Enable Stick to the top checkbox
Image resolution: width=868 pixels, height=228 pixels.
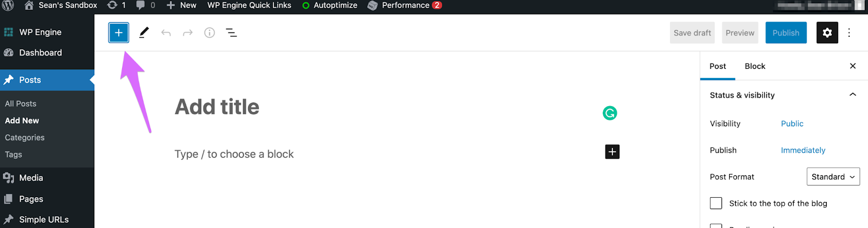click(716, 203)
